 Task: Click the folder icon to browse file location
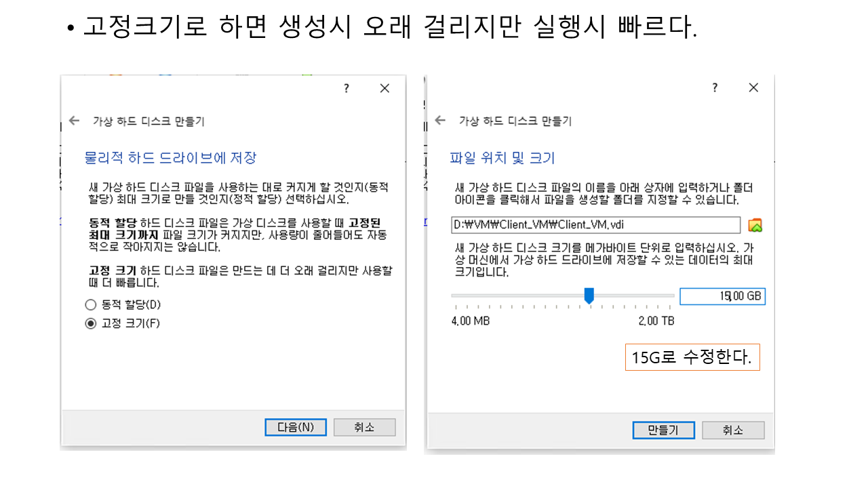click(755, 225)
